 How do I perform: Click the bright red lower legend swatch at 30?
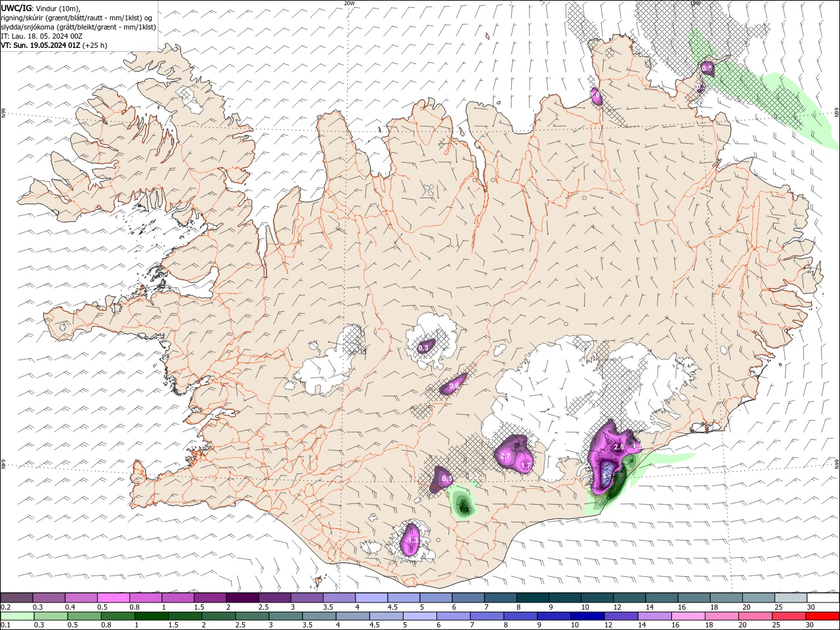coord(822,616)
